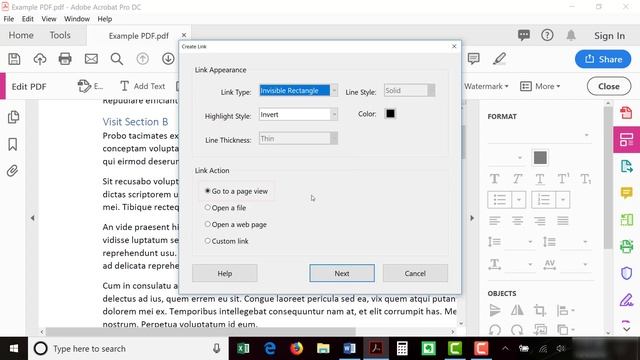Center align text in Format panel
The image size is (640, 360).
coord(517,221)
